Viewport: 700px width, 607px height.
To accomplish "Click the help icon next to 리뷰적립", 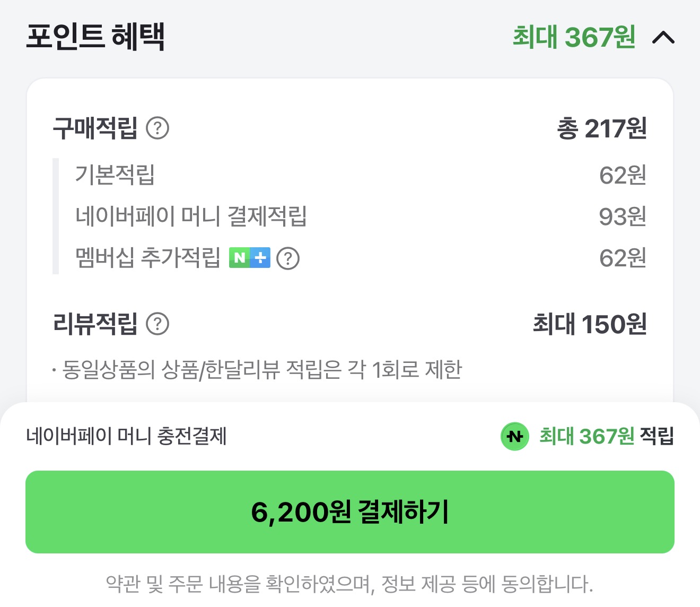I will [157, 324].
